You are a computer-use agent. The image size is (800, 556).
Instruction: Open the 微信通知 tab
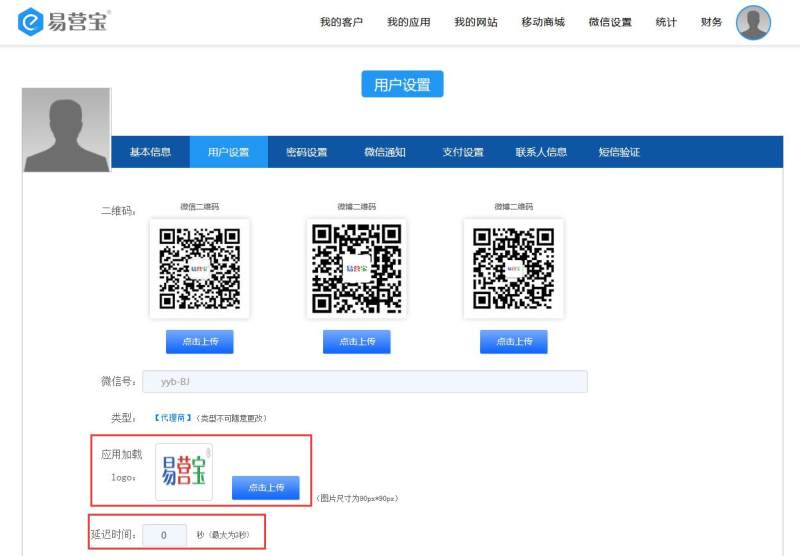pyautogui.click(x=385, y=152)
